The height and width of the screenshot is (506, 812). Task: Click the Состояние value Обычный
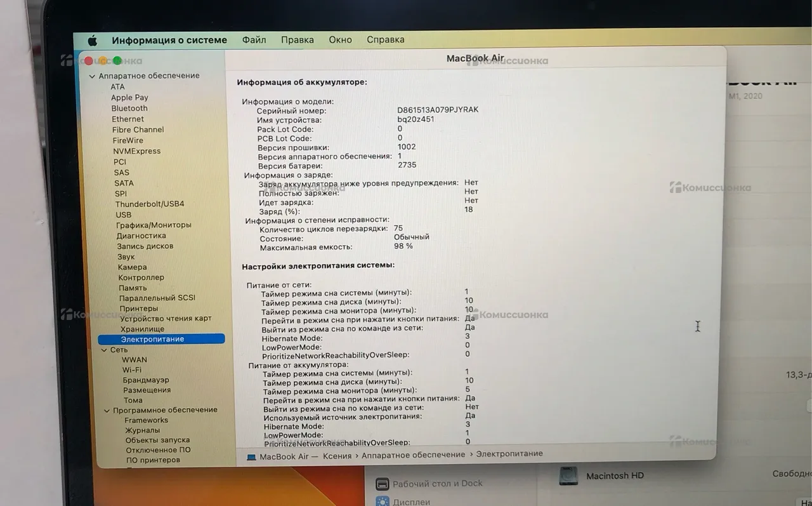coord(412,237)
